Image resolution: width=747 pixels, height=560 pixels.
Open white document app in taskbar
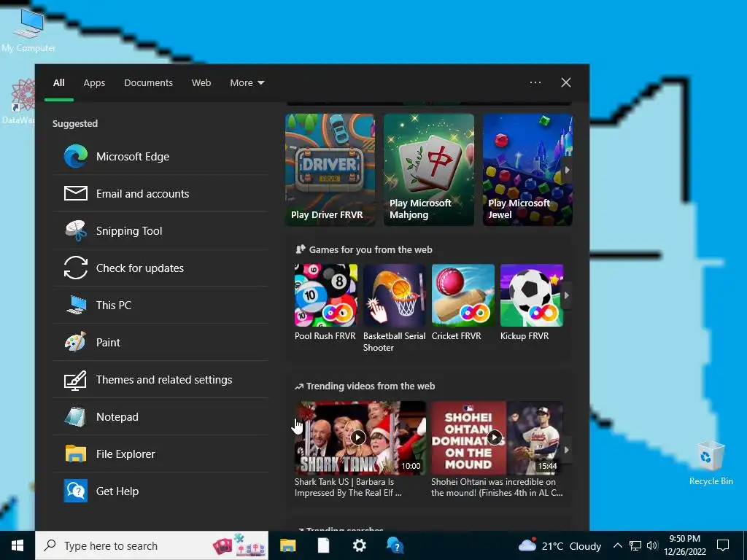tap(323, 545)
